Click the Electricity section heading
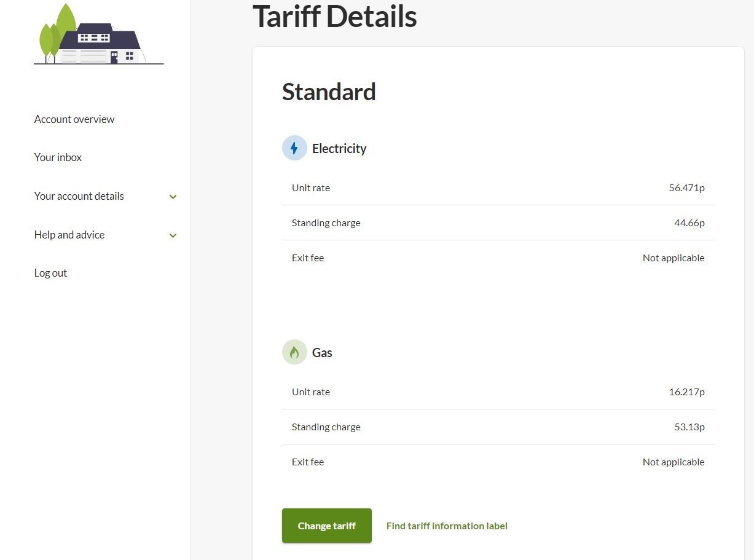The height and width of the screenshot is (560, 754). [x=339, y=149]
